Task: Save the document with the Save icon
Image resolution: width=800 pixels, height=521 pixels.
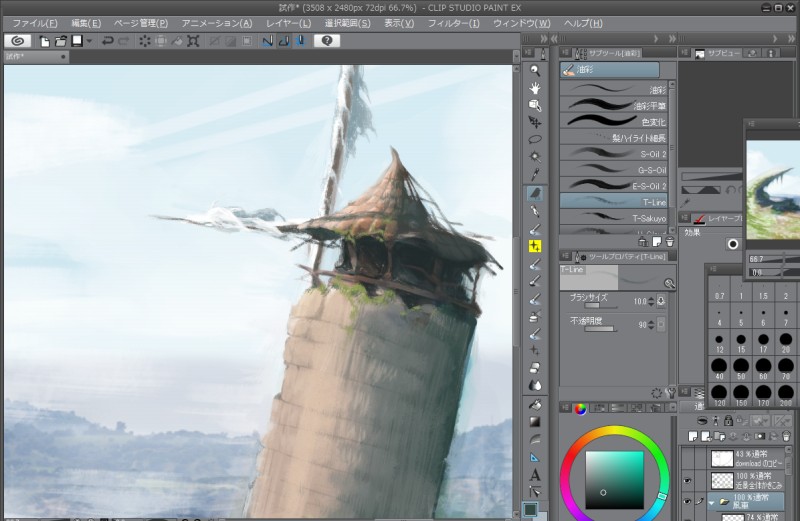Action: 77,41
